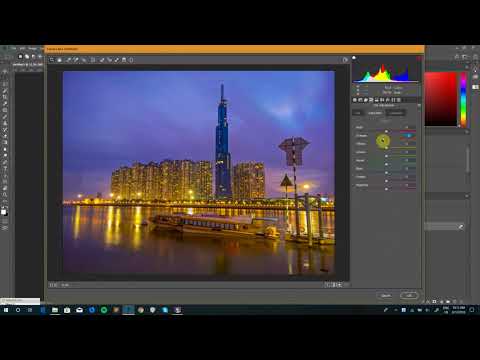Screen dimensions: 480x360
Task: Open Cortana search circle on taskbar
Action: point(18,310)
